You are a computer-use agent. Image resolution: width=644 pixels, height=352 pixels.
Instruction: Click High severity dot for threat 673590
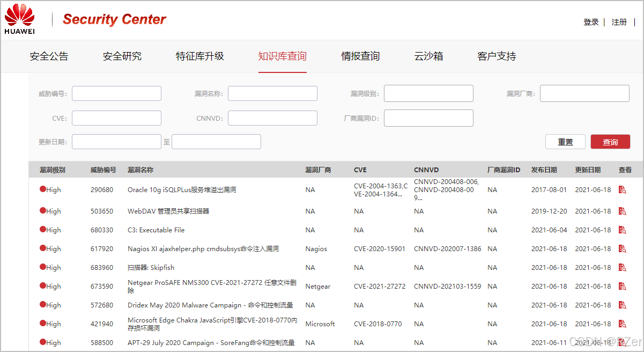coord(43,286)
